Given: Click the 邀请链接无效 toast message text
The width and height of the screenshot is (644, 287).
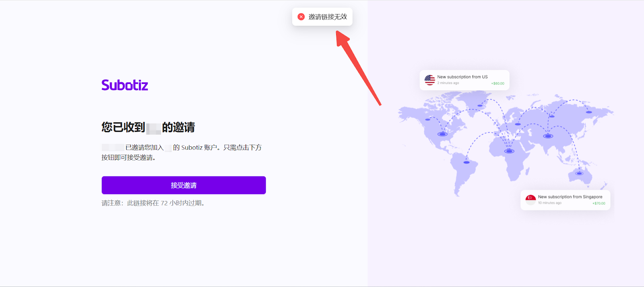Looking at the screenshot, I should coord(327,17).
